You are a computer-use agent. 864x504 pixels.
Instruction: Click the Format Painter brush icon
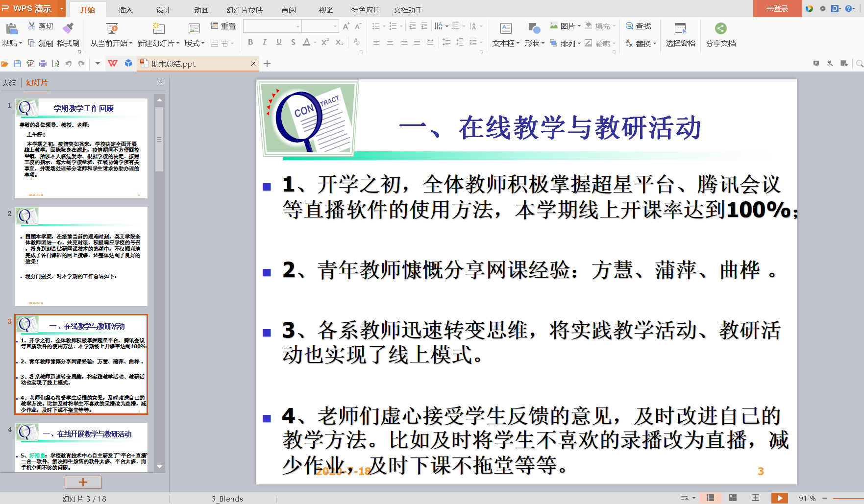pyautogui.click(x=68, y=28)
